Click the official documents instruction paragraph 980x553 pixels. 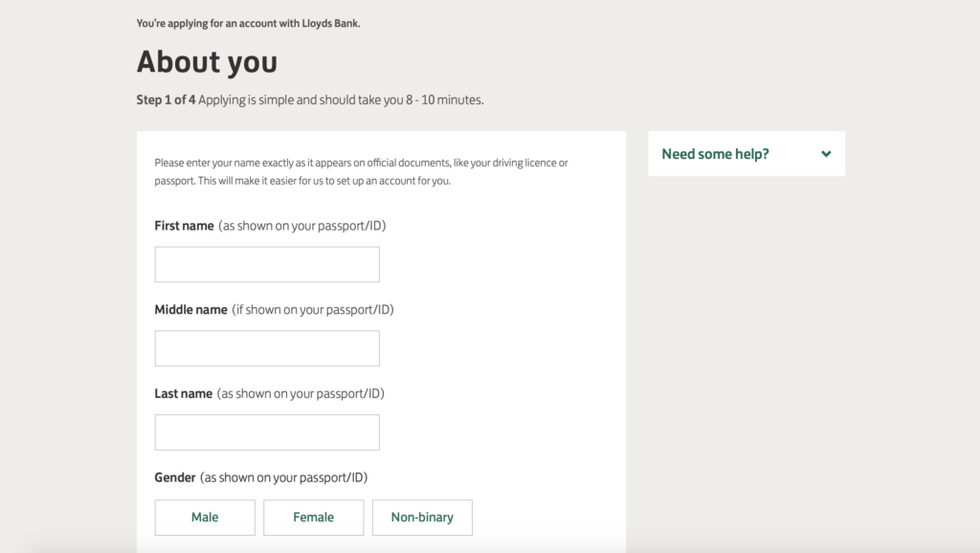pyautogui.click(x=361, y=172)
